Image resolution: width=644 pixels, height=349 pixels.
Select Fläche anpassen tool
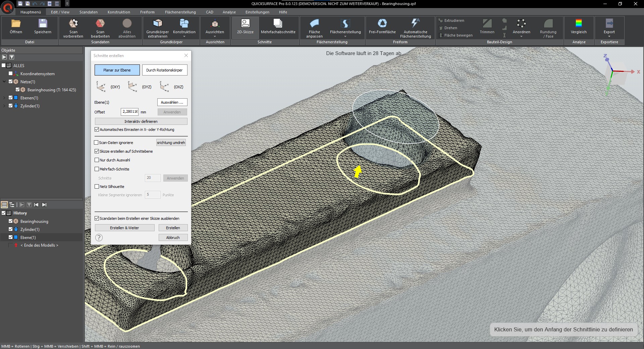(x=314, y=28)
